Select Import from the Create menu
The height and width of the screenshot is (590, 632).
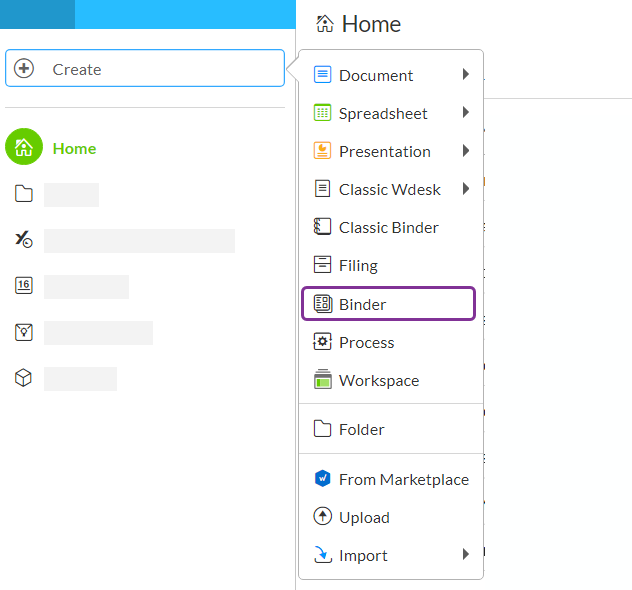coord(391,555)
